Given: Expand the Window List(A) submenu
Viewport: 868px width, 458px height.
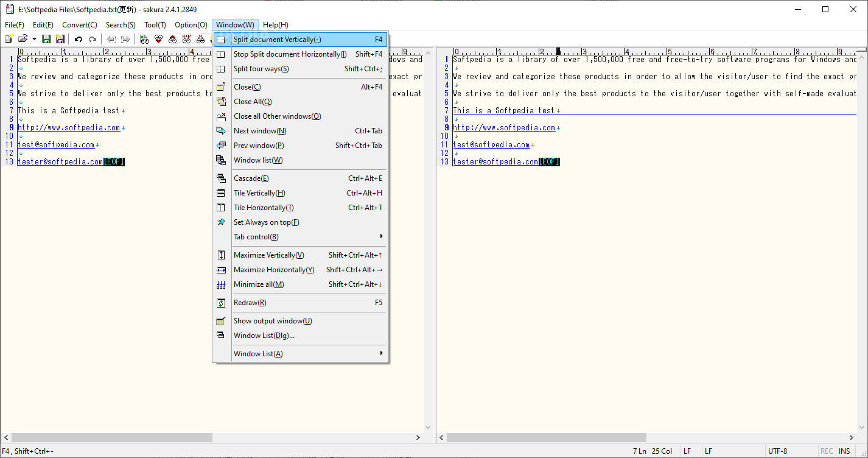Looking at the screenshot, I should 300,354.
